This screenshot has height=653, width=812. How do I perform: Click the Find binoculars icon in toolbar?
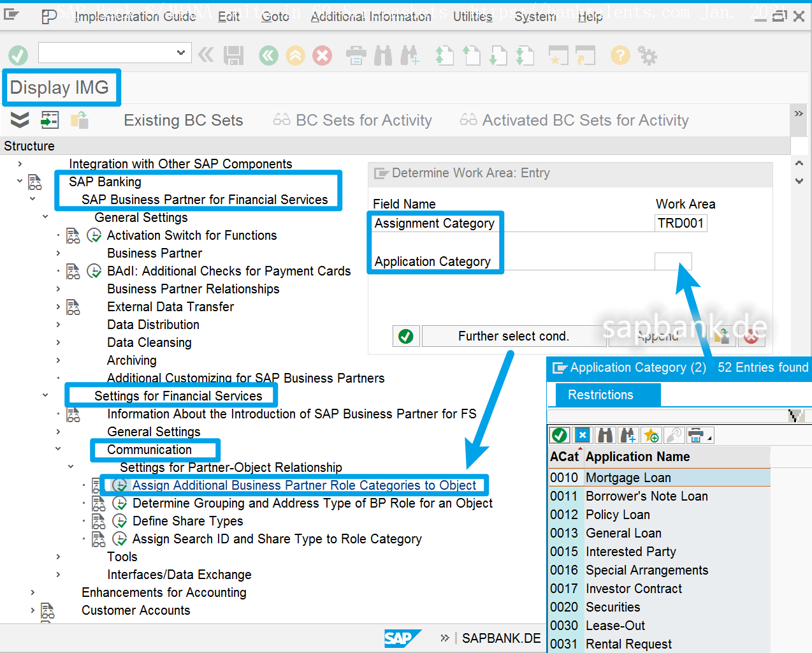[383, 55]
